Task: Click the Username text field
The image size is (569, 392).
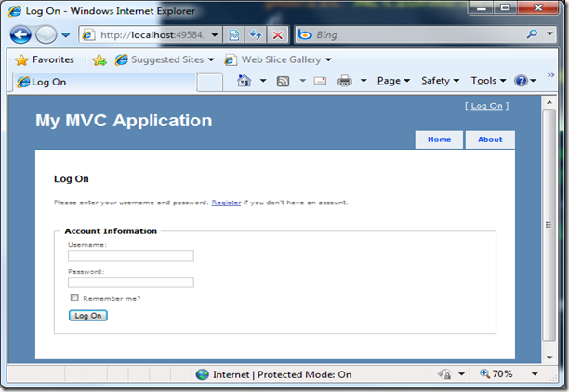Action: [131, 255]
